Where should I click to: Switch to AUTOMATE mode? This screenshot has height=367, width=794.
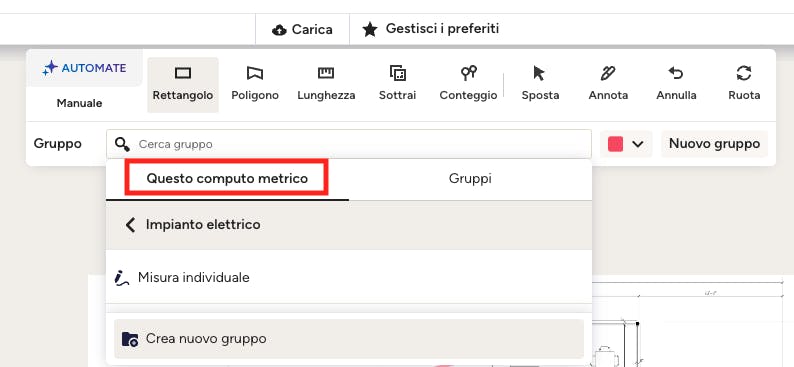tap(85, 68)
